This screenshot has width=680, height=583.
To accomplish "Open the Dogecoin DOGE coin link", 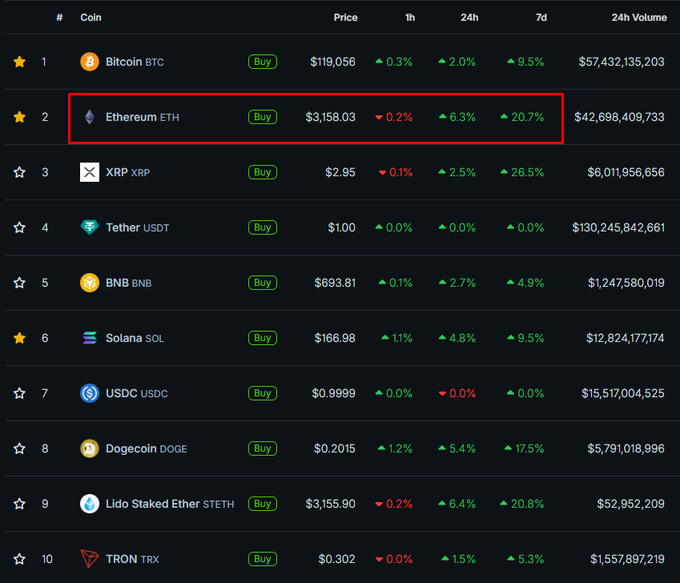I will pyautogui.click(x=146, y=449).
